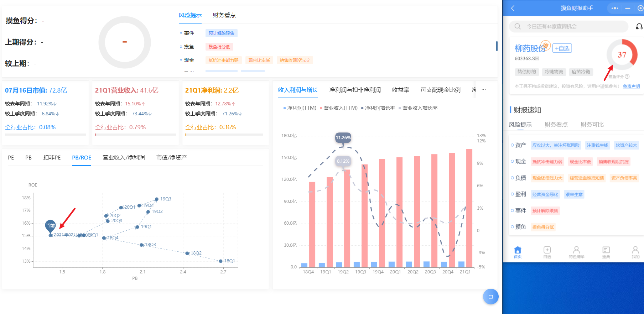Toggle the 净利润(TTM) legend series
Viewport: 644px width, 314px height.
pos(300,108)
